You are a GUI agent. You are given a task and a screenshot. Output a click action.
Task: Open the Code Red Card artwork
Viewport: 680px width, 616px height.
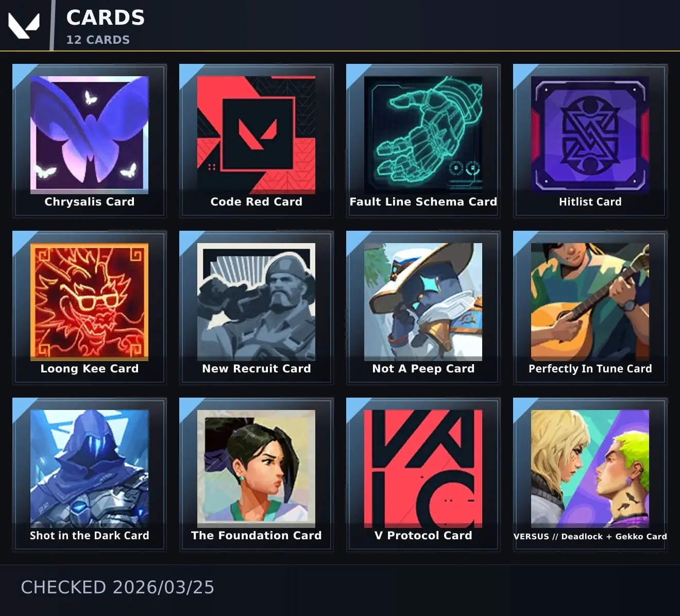click(x=256, y=135)
